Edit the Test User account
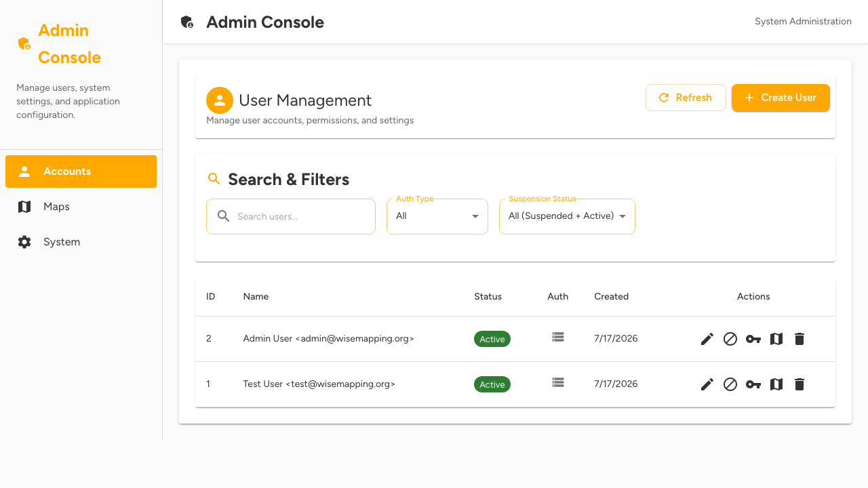The image size is (868, 488). (707, 384)
